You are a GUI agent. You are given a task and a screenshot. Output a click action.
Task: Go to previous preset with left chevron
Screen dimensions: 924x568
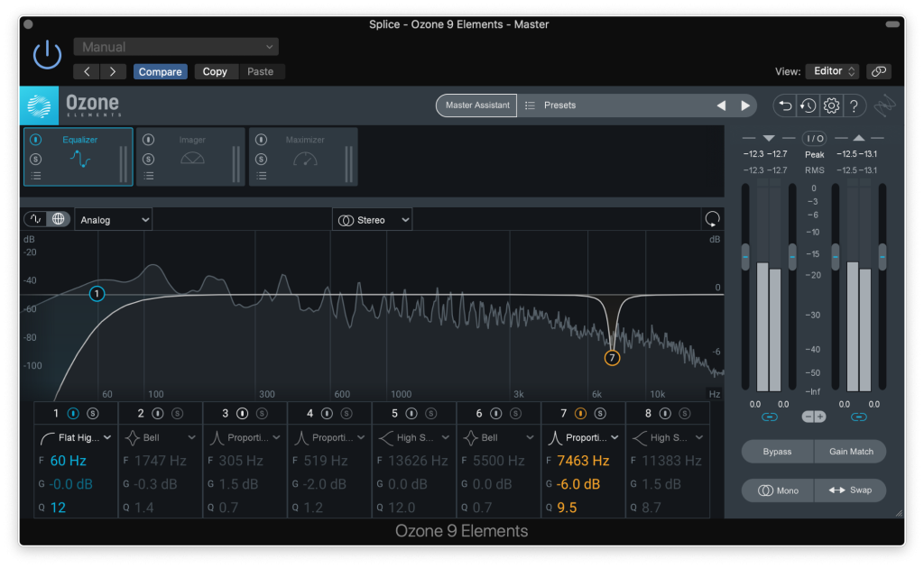87,72
